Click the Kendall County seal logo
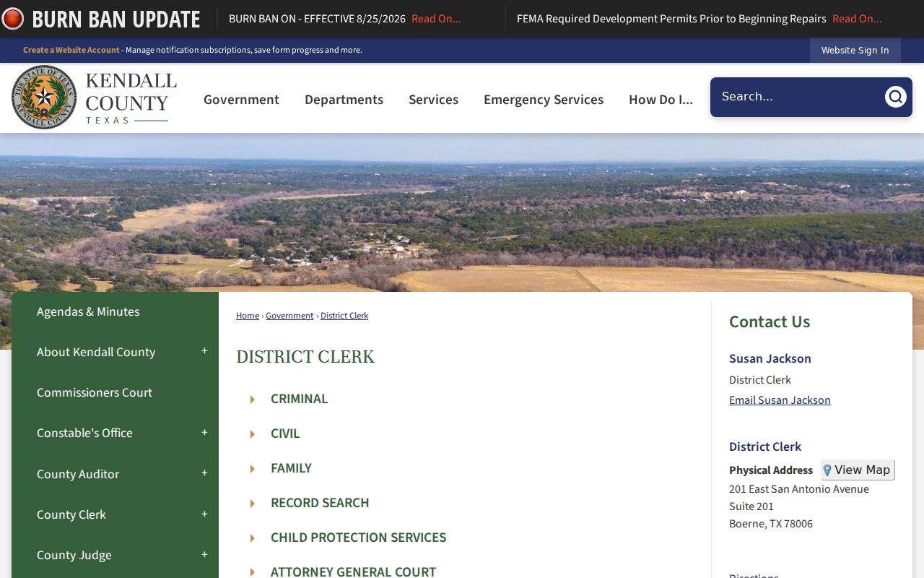924x578 pixels. point(44,97)
